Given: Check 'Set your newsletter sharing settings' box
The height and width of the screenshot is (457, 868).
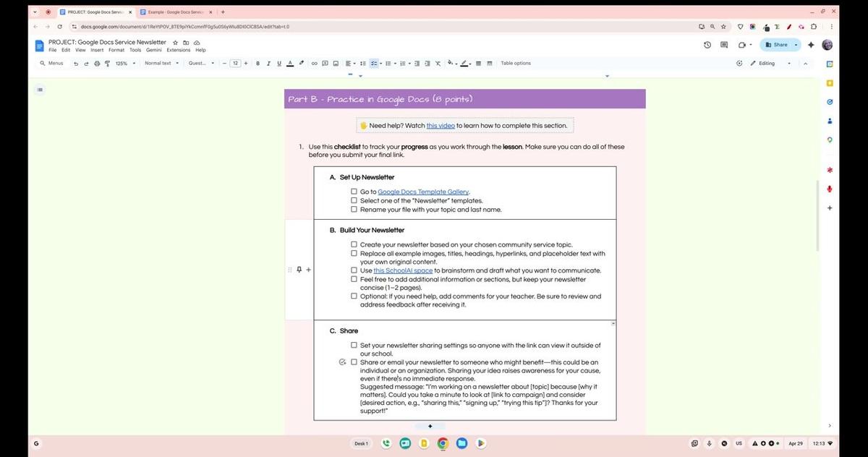Looking at the screenshot, I should pos(354,345).
